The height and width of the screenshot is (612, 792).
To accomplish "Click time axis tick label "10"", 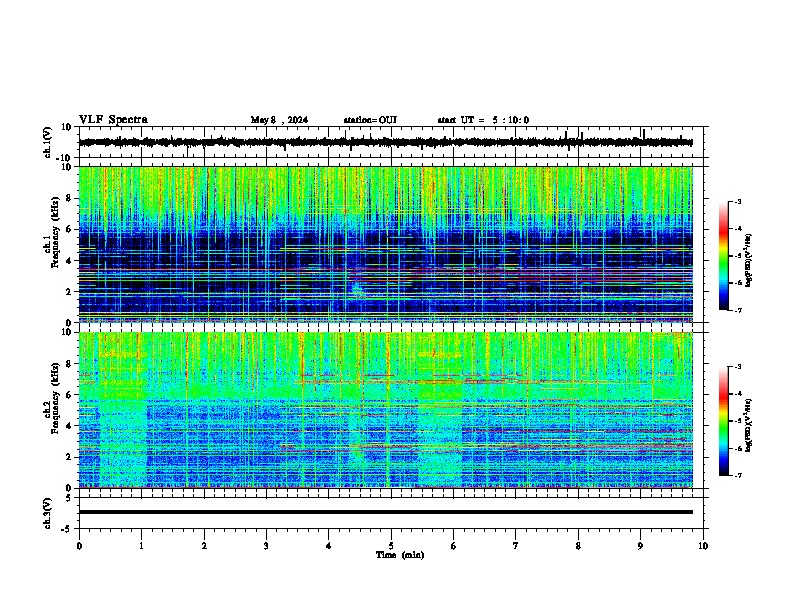I will [703, 546].
